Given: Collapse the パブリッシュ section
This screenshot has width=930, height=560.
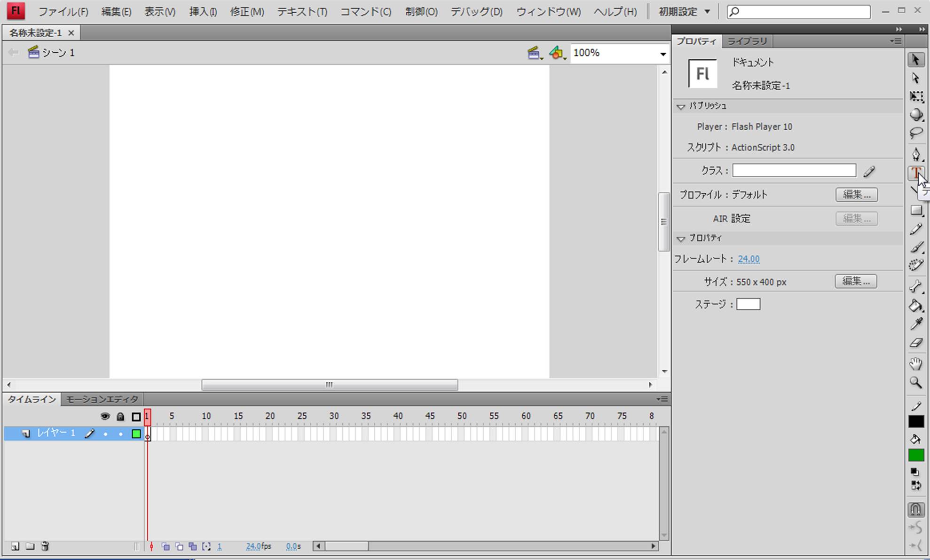Looking at the screenshot, I should 680,107.
